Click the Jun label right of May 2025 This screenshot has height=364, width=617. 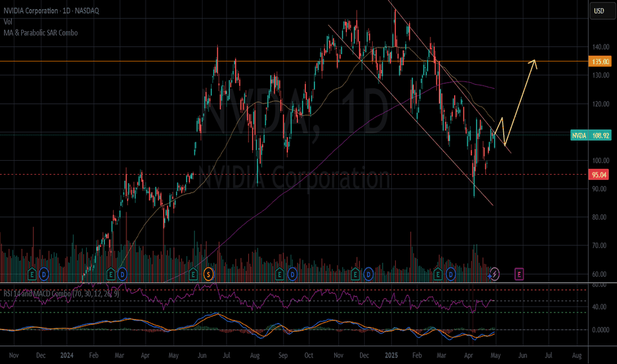pyautogui.click(x=522, y=355)
